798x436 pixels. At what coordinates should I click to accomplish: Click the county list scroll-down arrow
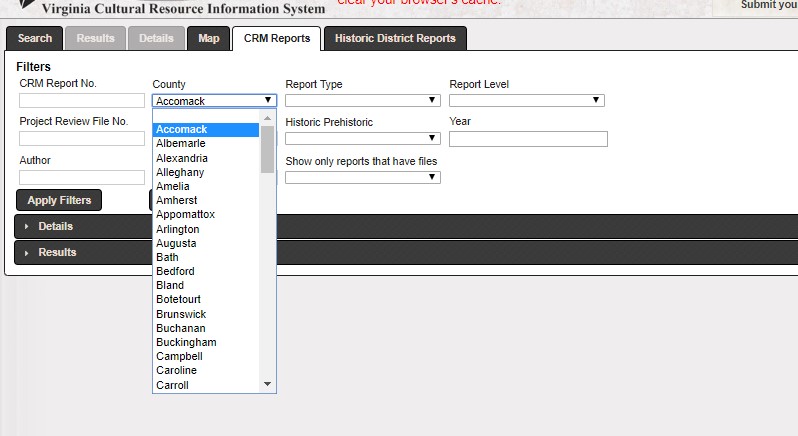coord(267,384)
